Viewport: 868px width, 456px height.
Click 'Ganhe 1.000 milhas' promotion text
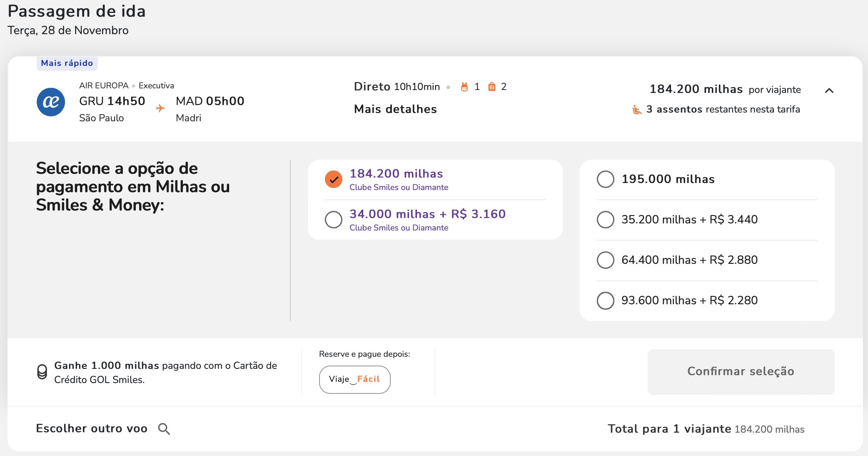click(x=107, y=366)
